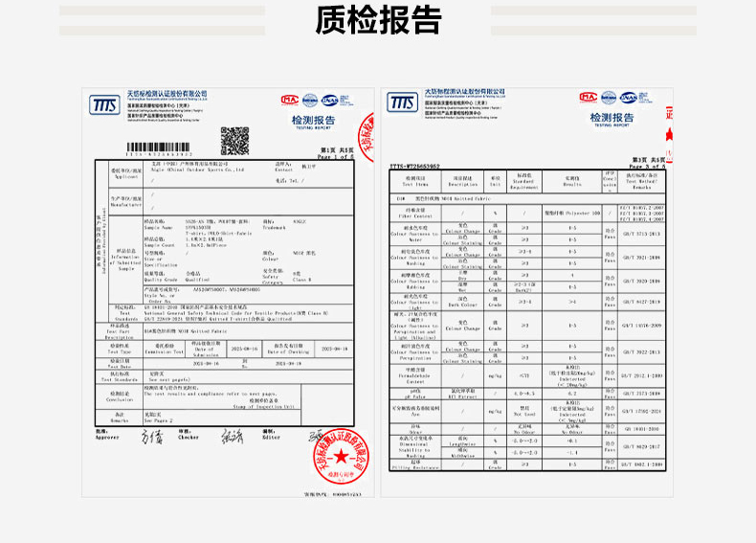Image resolution: width=756 pixels, height=543 pixels.
Task: Click the CNAS logo on the right report
Action: coord(628,98)
